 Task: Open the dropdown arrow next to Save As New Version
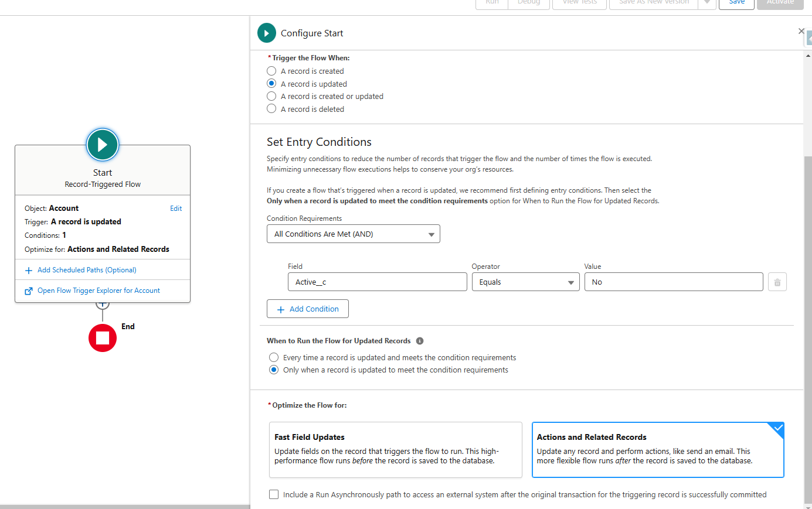(706, 3)
